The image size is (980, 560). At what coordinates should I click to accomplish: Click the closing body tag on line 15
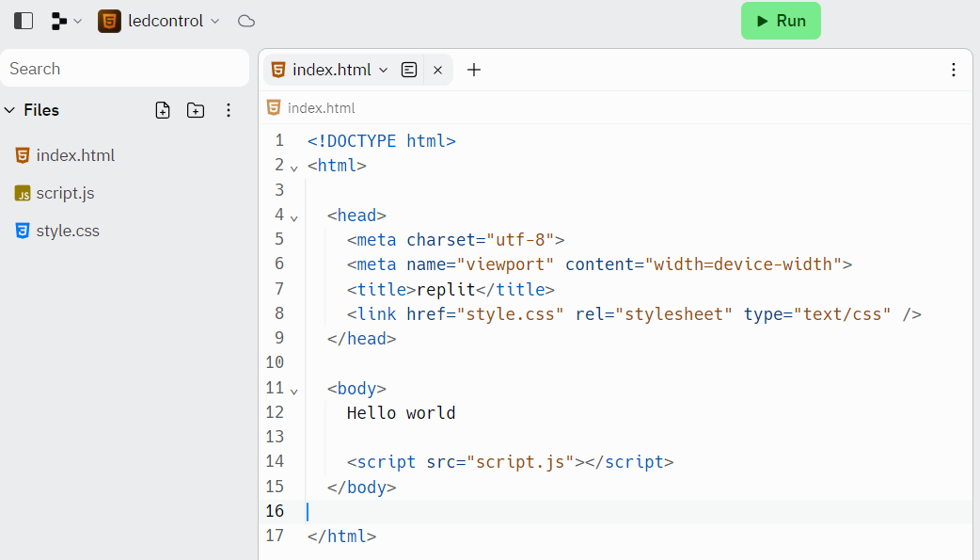coord(361,487)
